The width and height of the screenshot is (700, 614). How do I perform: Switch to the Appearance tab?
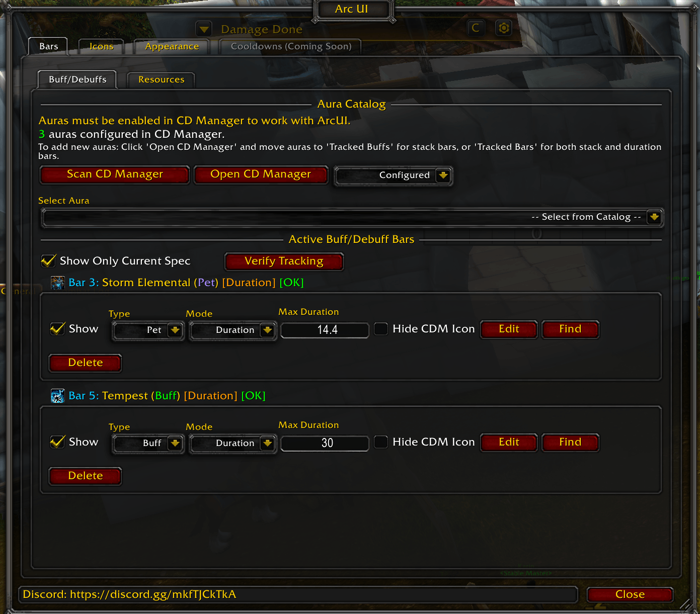coord(172,46)
